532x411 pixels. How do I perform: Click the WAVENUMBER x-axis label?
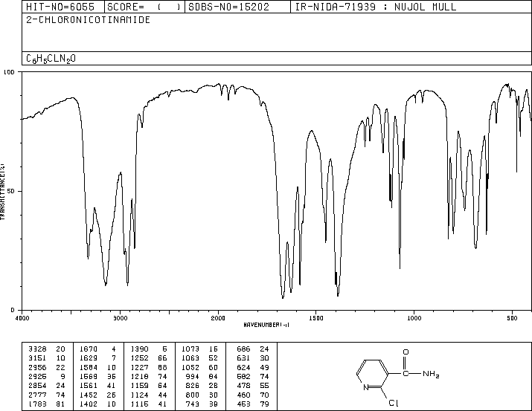coord(266,325)
